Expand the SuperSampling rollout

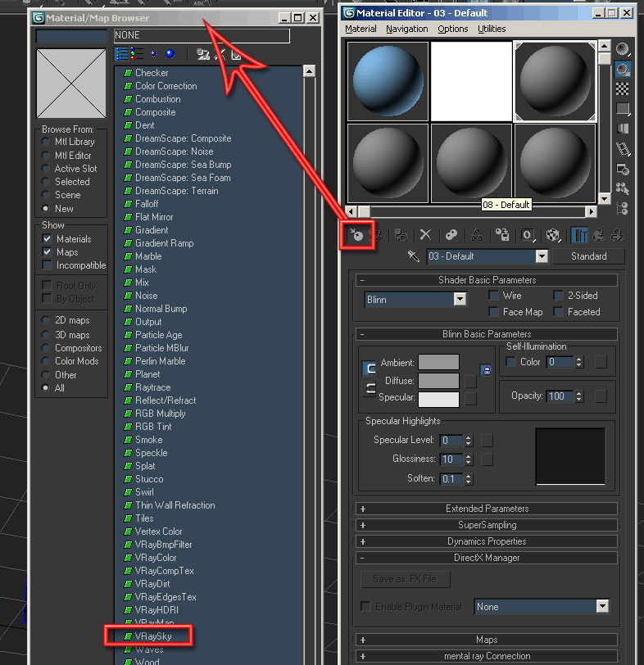coord(487,525)
